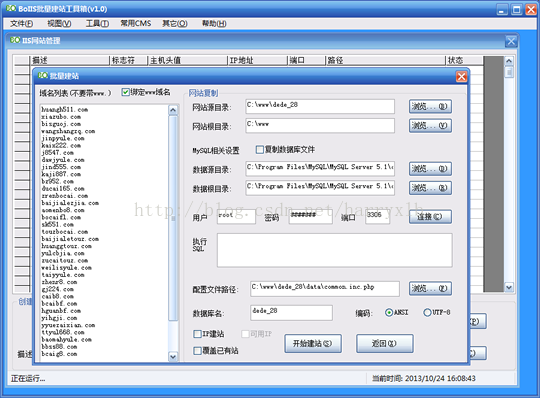This screenshot has width=540, height=398.
Task: Click the IP地址 column header
Action: pyautogui.click(x=257, y=61)
